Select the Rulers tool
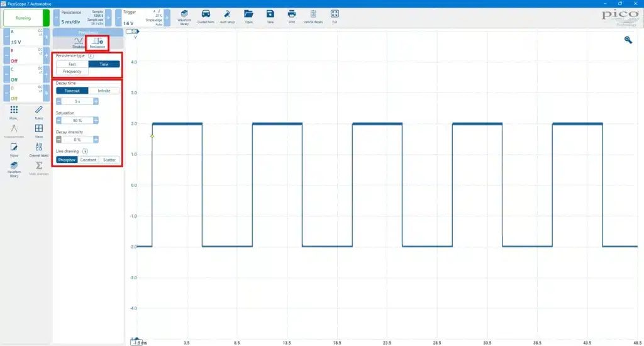 click(38, 112)
